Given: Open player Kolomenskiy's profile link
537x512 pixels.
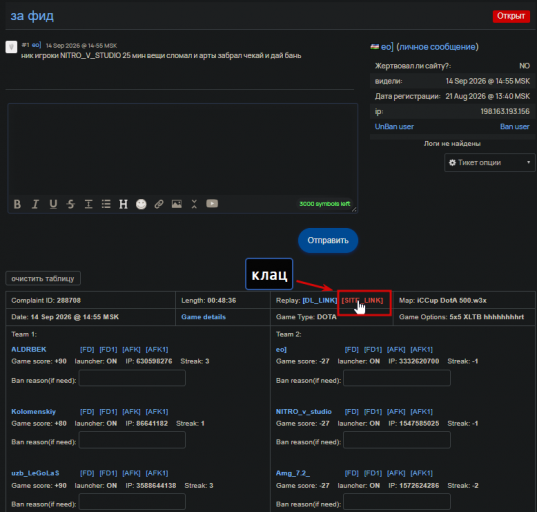Looking at the screenshot, I should point(34,411).
